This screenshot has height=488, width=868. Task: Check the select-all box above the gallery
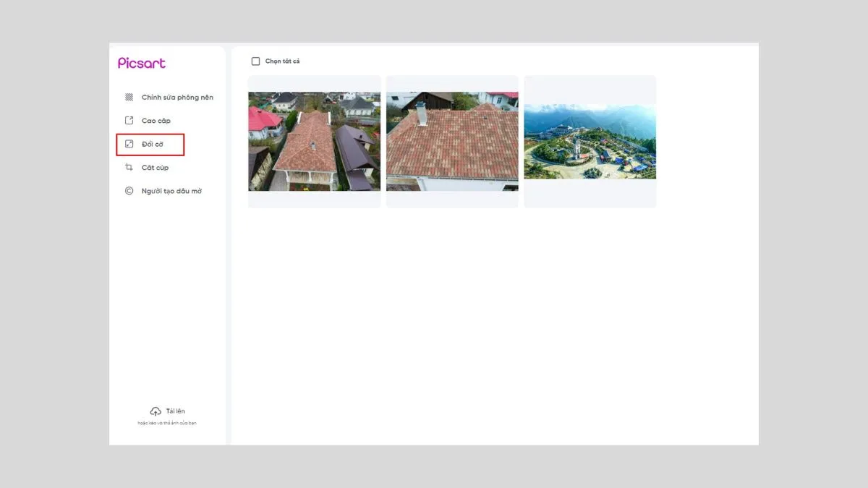pos(255,61)
